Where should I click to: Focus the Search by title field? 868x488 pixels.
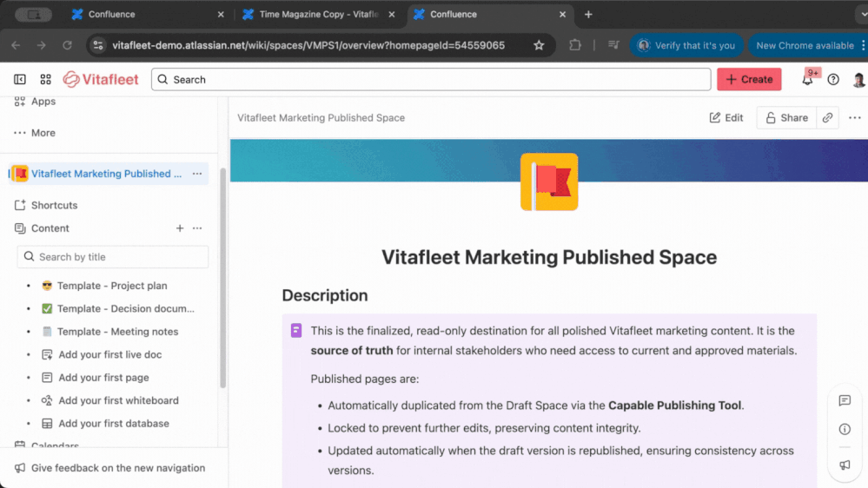point(113,257)
